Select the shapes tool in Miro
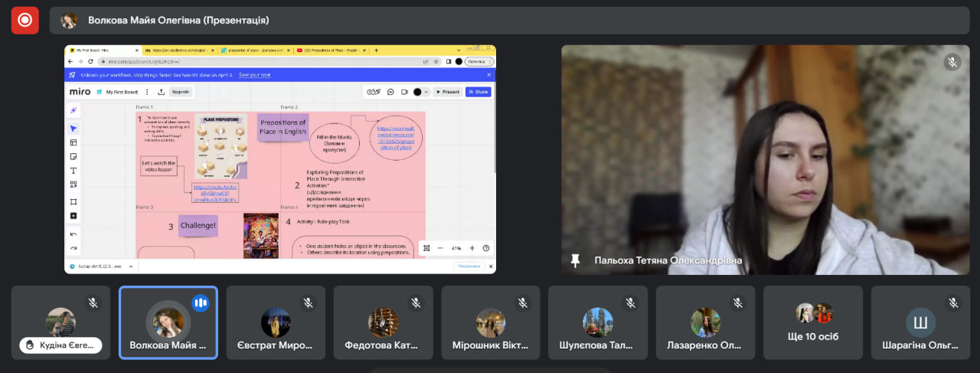 pyautogui.click(x=73, y=185)
